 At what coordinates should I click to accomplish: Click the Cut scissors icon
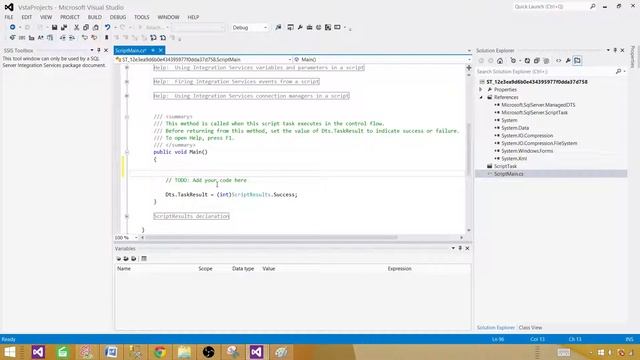(x=76, y=27)
